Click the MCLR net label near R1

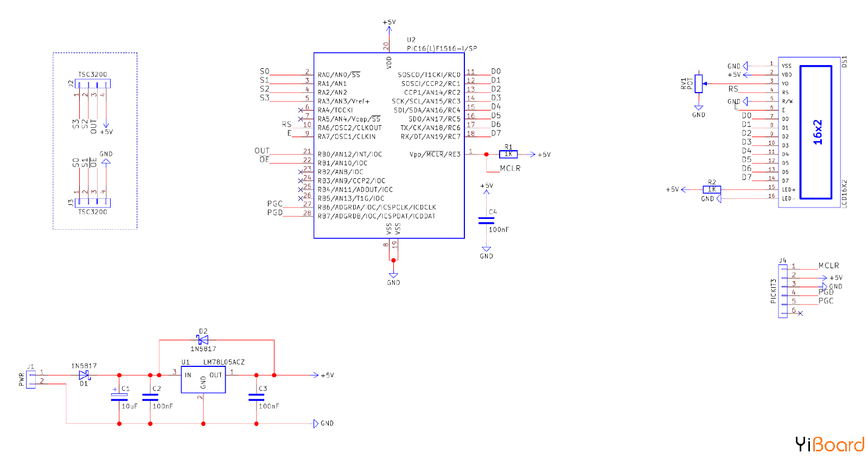click(510, 169)
